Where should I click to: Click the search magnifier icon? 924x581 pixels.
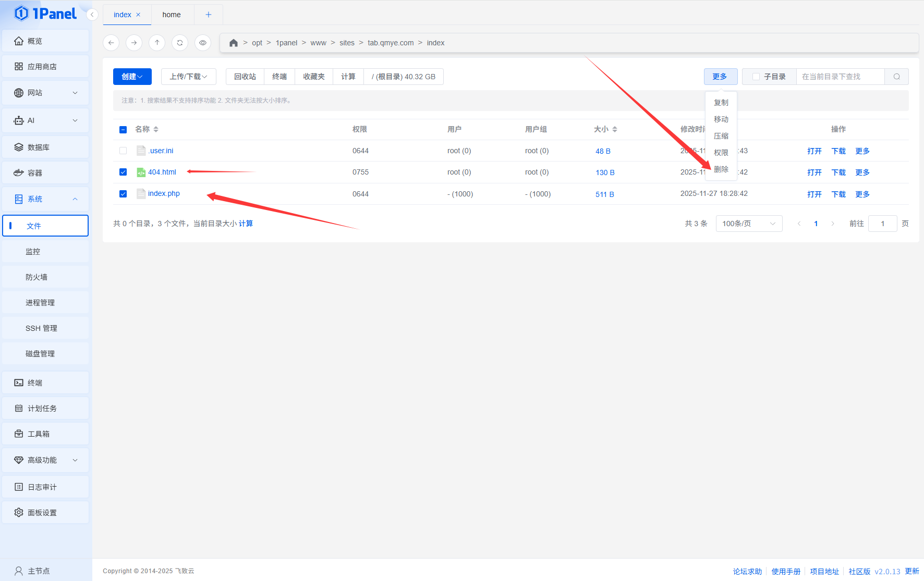(x=896, y=77)
